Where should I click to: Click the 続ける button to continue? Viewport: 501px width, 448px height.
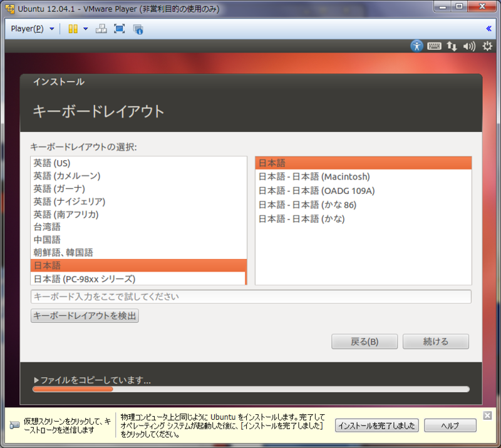[436, 341]
